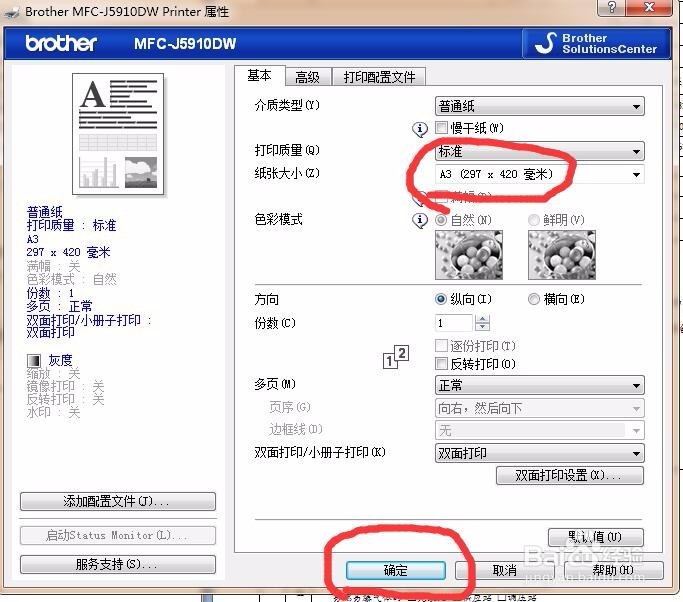Enable the 反转打印 checkbox
This screenshot has width=683, height=602.
[x=441, y=363]
